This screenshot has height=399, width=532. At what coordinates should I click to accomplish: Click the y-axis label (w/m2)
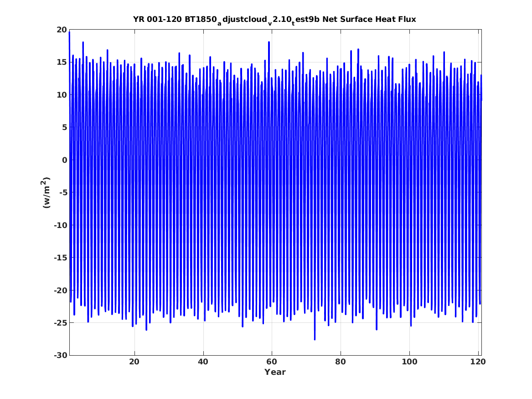46,192
